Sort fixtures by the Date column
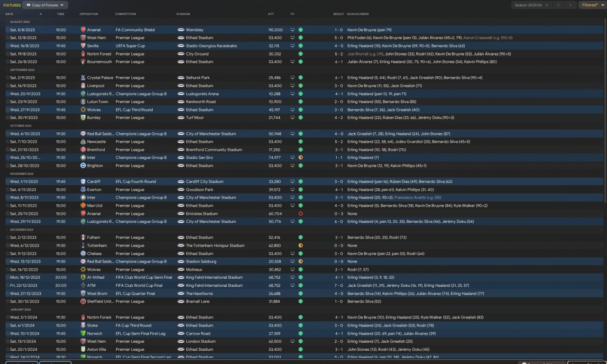This screenshot has height=364, width=607. [x=9, y=14]
